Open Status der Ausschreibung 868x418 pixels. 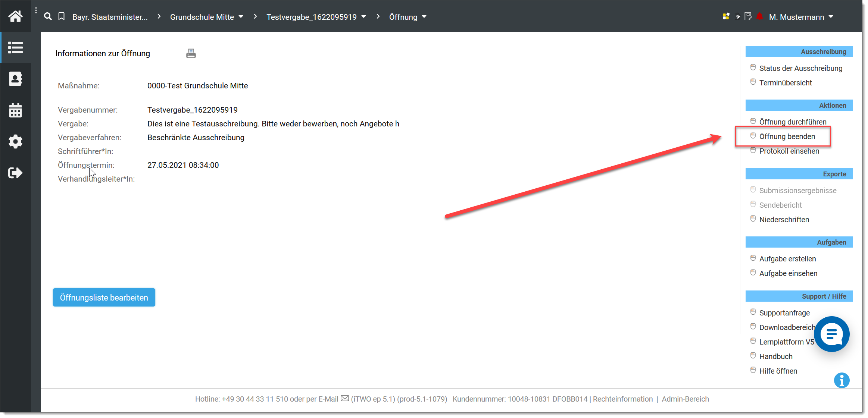pos(801,68)
